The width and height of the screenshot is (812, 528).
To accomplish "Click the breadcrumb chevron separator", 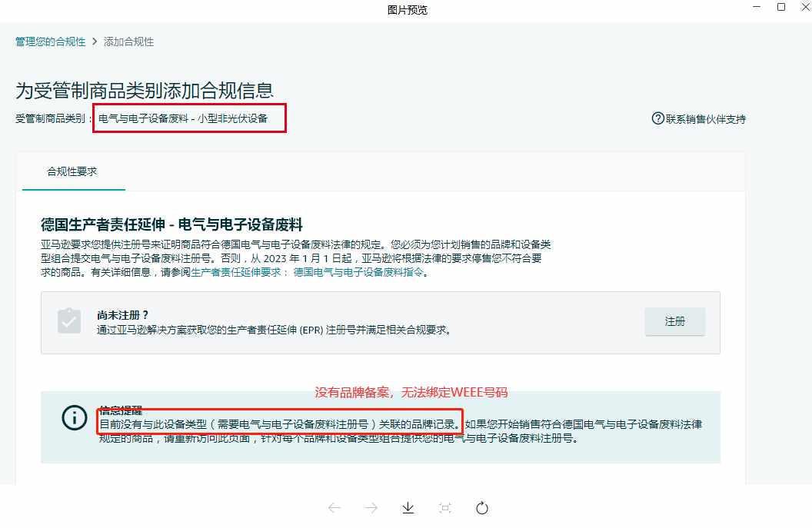I will tap(95, 42).
